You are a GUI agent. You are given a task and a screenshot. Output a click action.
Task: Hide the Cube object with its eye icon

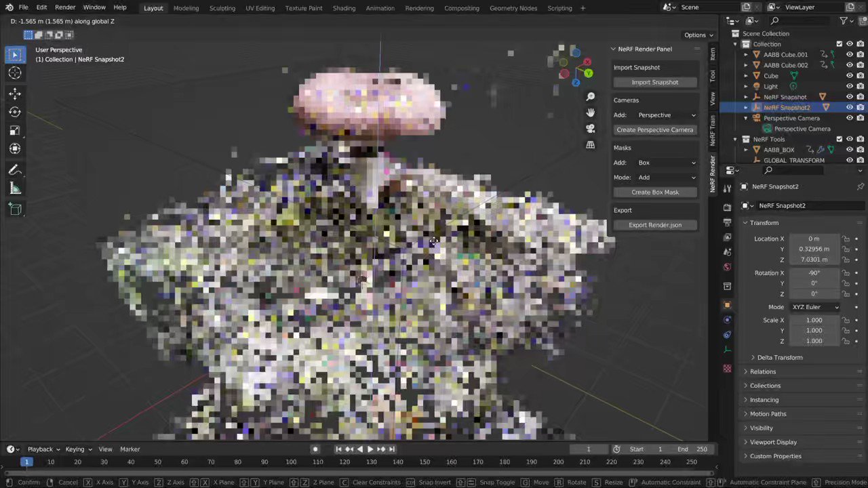click(850, 75)
